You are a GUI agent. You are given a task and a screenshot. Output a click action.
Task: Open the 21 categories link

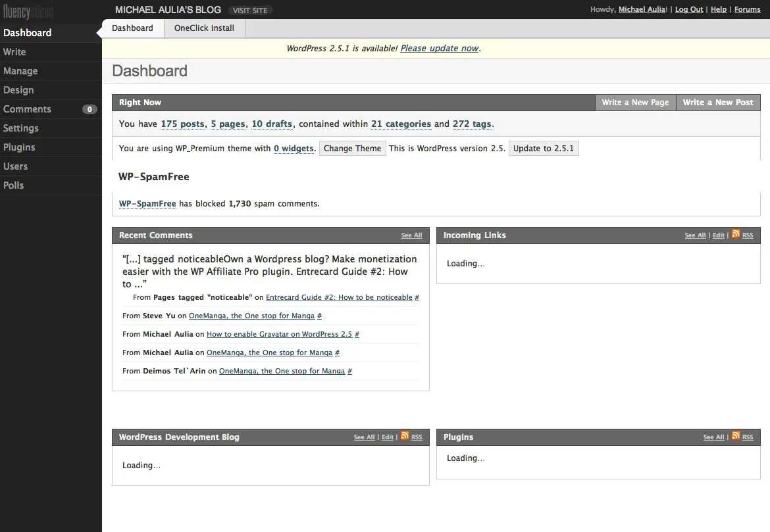coord(401,124)
